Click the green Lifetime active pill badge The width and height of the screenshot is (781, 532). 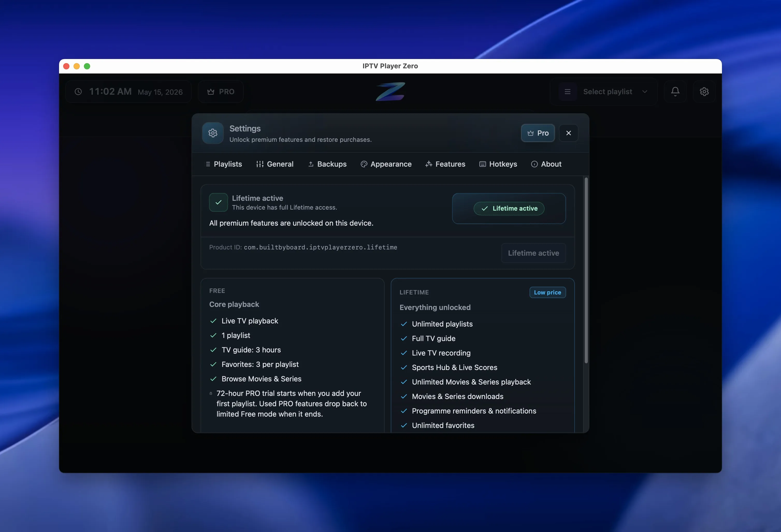pyautogui.click(x=509, y=208)
